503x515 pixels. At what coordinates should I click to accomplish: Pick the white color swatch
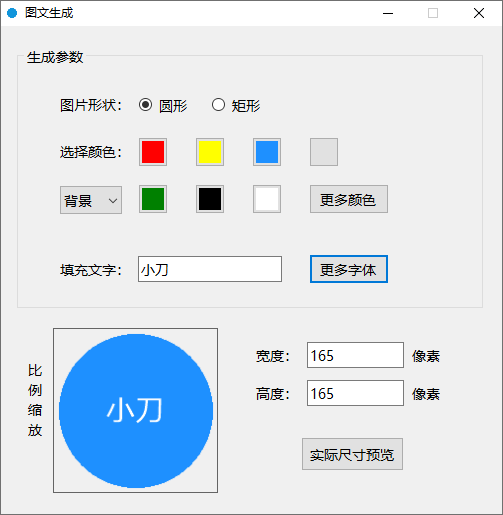[267, 199]
